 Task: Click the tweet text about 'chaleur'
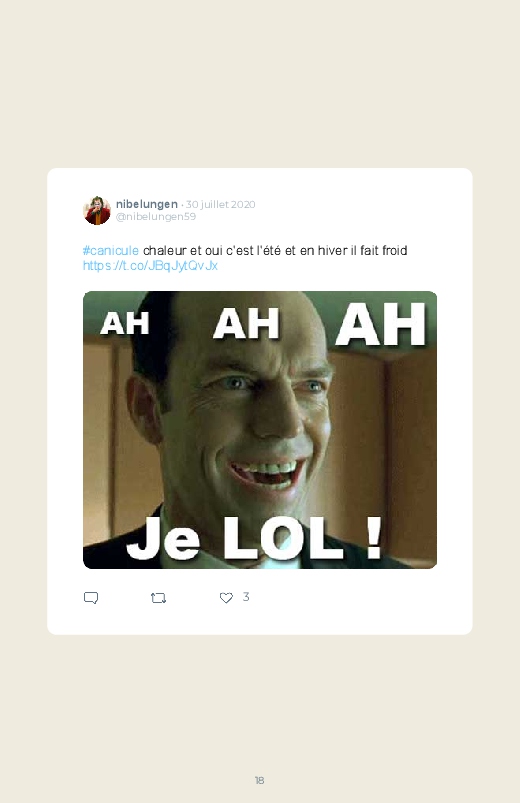[x=275, y=250]
